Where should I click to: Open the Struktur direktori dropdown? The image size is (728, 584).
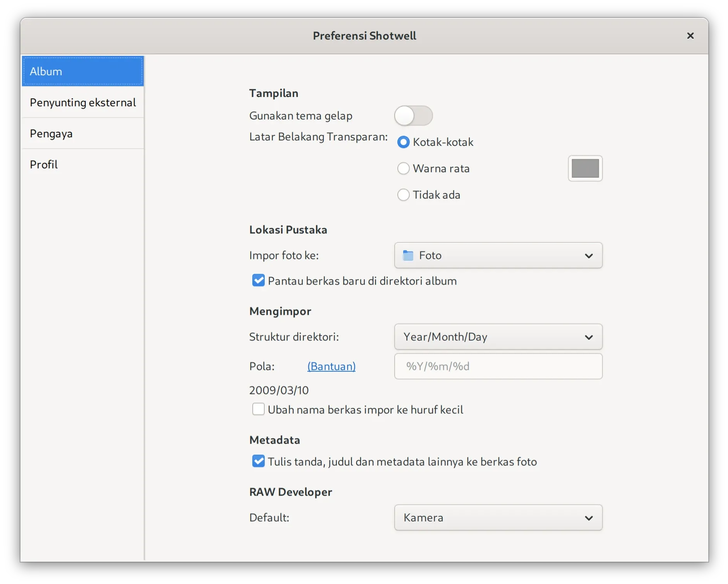498,337
